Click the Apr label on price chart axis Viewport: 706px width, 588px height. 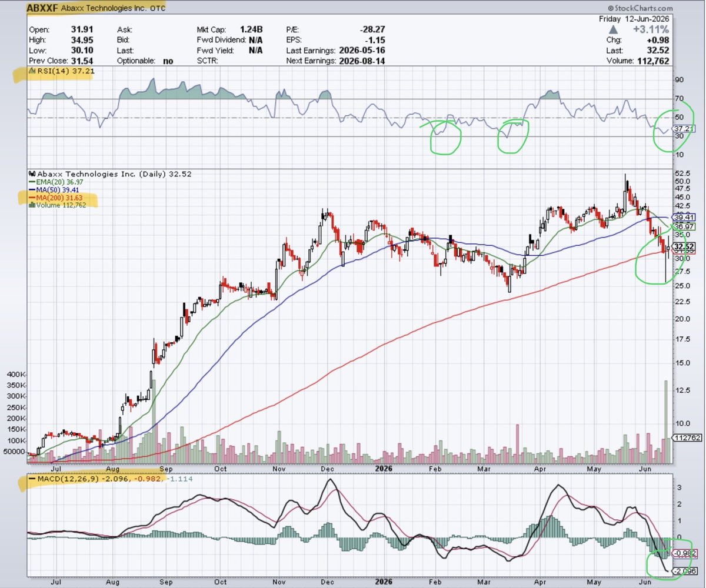click(x=541, y=469)
